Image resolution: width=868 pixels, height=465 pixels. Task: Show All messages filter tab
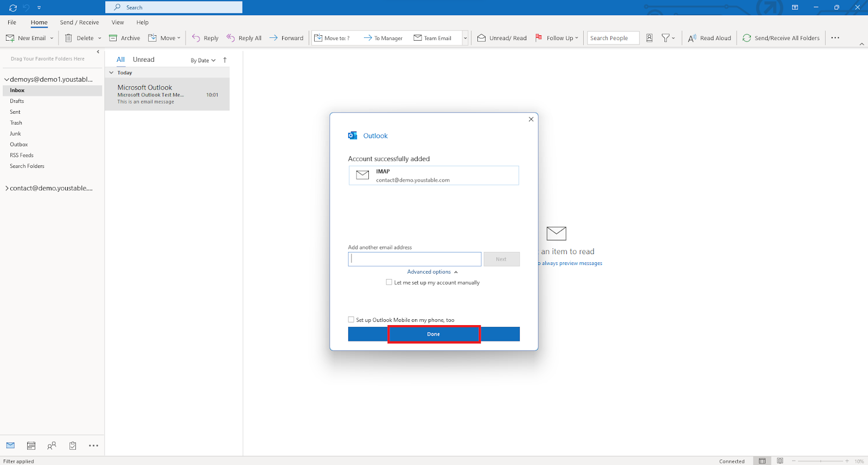120,60
